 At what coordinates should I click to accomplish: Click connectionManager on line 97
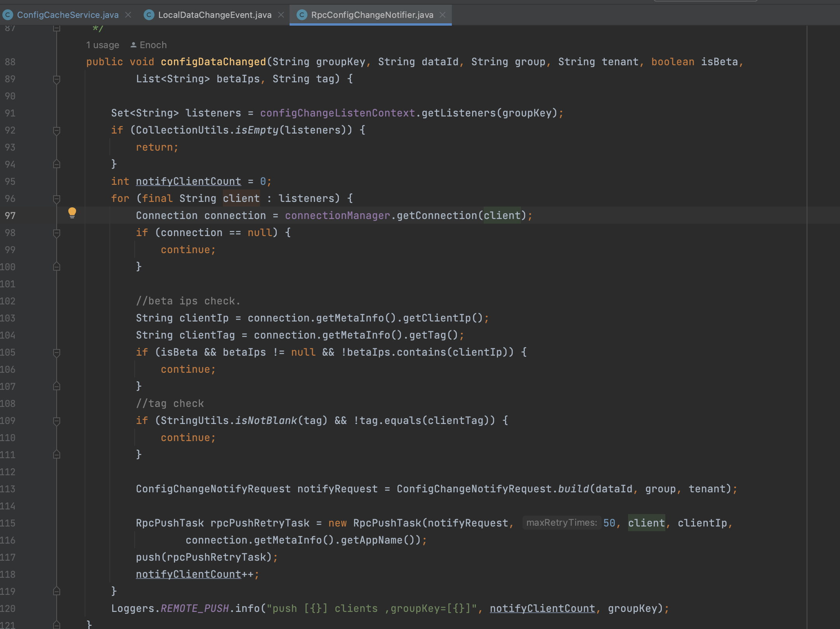pyautogui.click(x=337, y=215)
